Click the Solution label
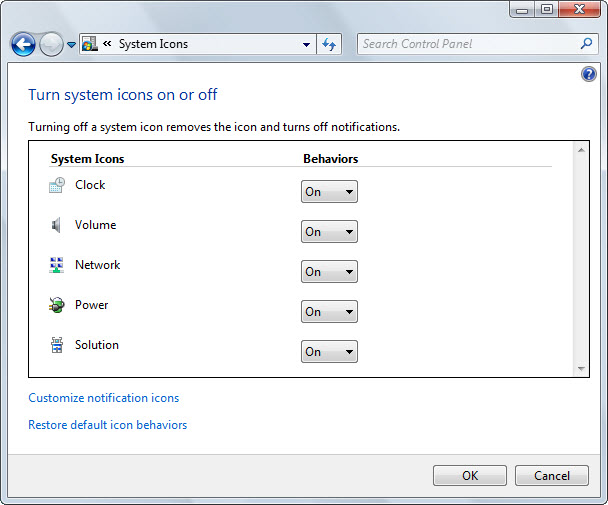 coord(97,344)
